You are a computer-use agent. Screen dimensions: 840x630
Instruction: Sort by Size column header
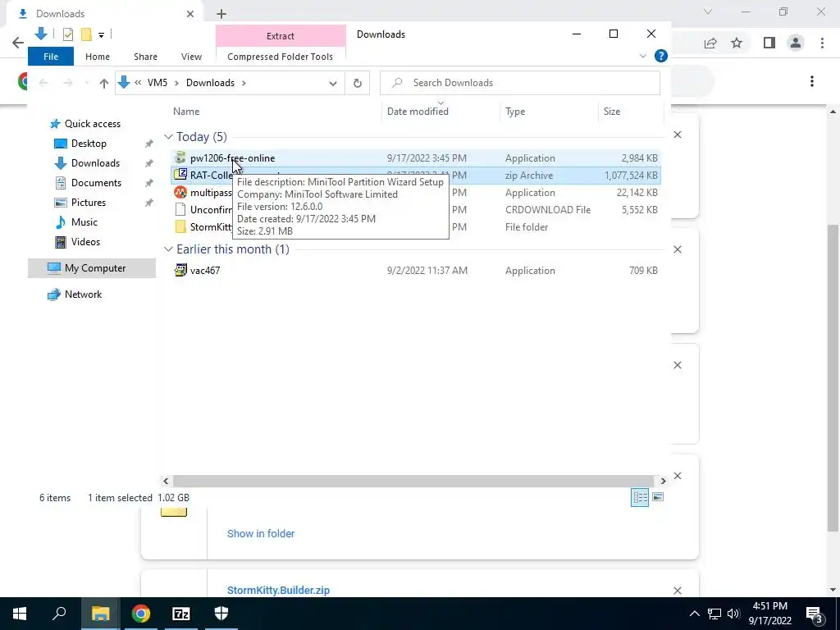click(x=612, y=112)
